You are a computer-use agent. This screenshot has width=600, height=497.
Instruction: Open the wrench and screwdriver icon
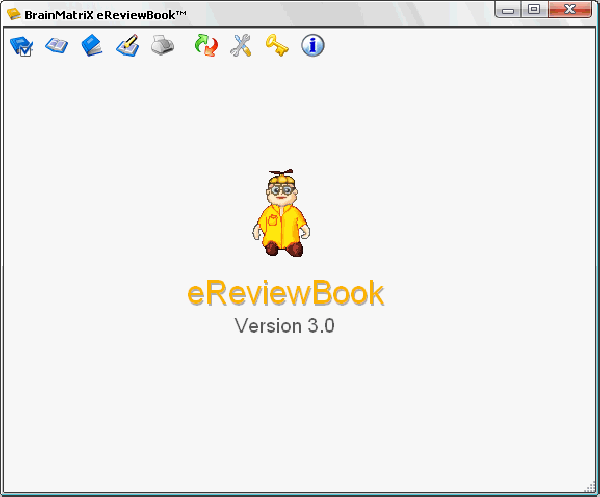point(241,46)
